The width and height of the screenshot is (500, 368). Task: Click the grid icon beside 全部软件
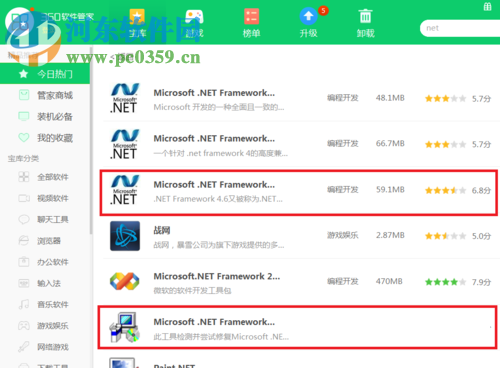[x=24, y=177]
